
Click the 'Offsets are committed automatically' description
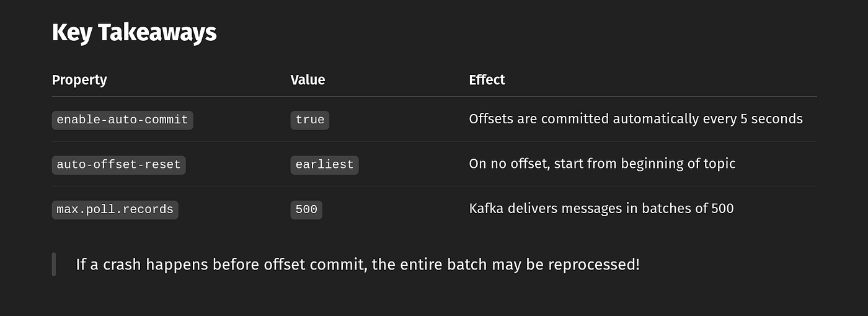(635, 119)
